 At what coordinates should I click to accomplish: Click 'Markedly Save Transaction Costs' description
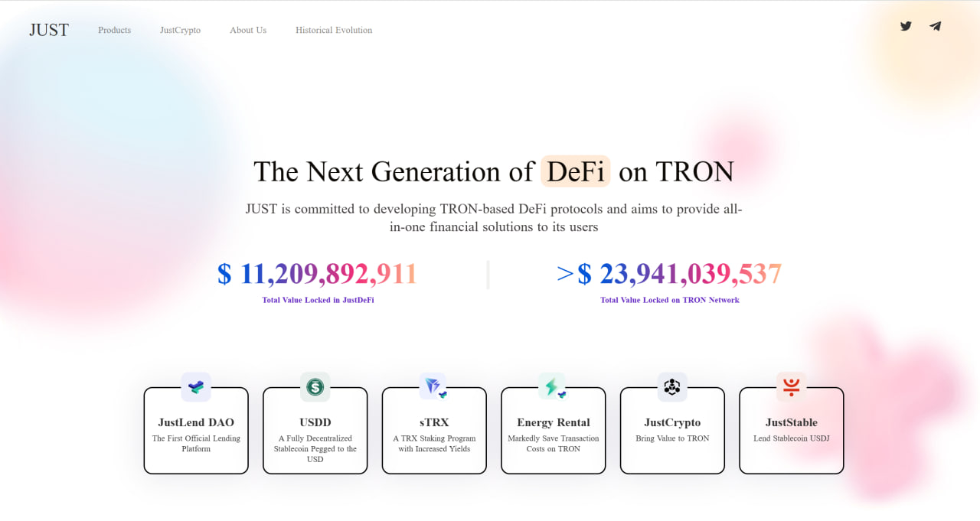pyautogui.click(x=554, y=444)
